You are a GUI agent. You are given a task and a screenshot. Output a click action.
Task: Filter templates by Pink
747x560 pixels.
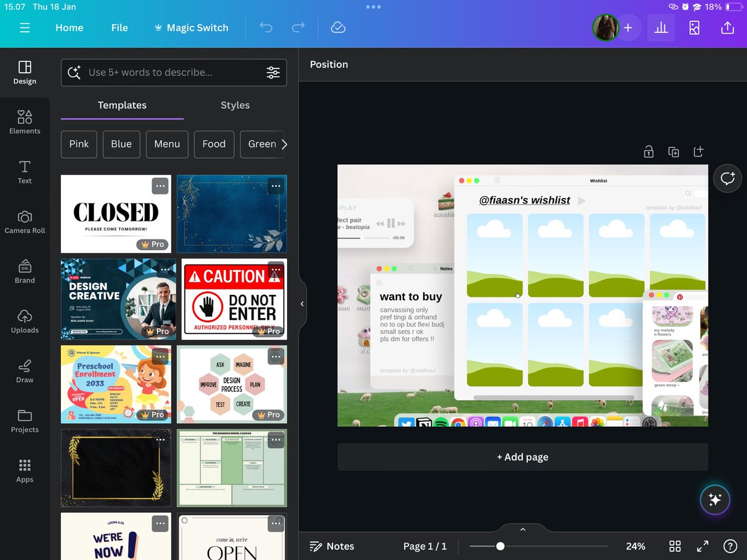click(79, 144)
